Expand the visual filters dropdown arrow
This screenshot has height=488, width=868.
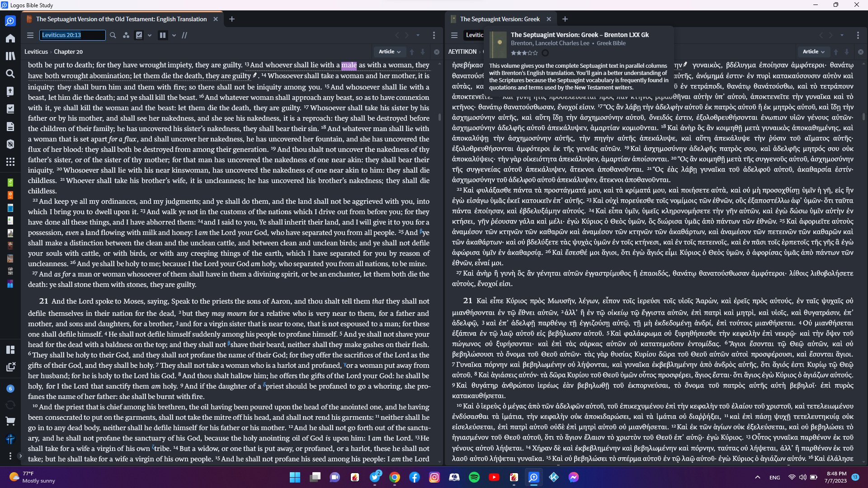pos(150,35)
